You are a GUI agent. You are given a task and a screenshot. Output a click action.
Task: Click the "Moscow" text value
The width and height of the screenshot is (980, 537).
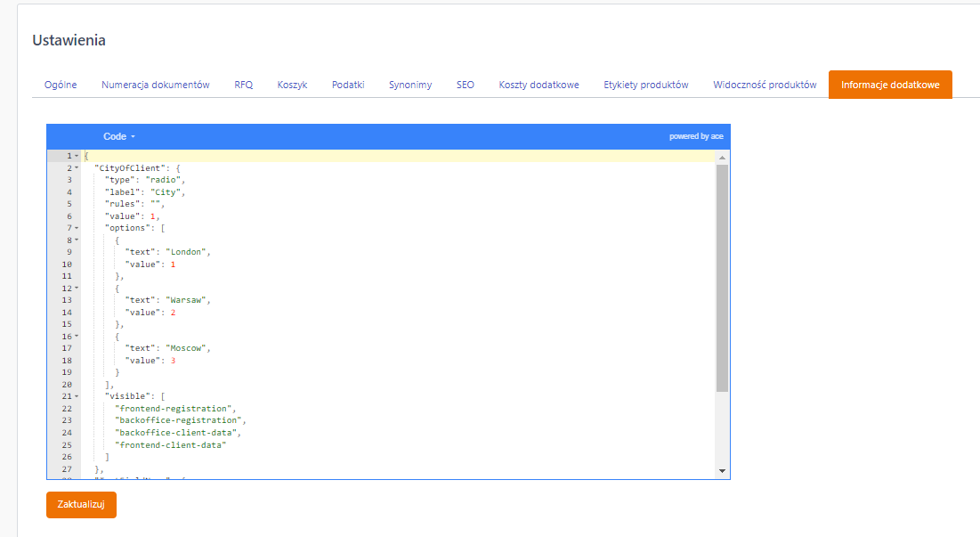pos(186,348)
